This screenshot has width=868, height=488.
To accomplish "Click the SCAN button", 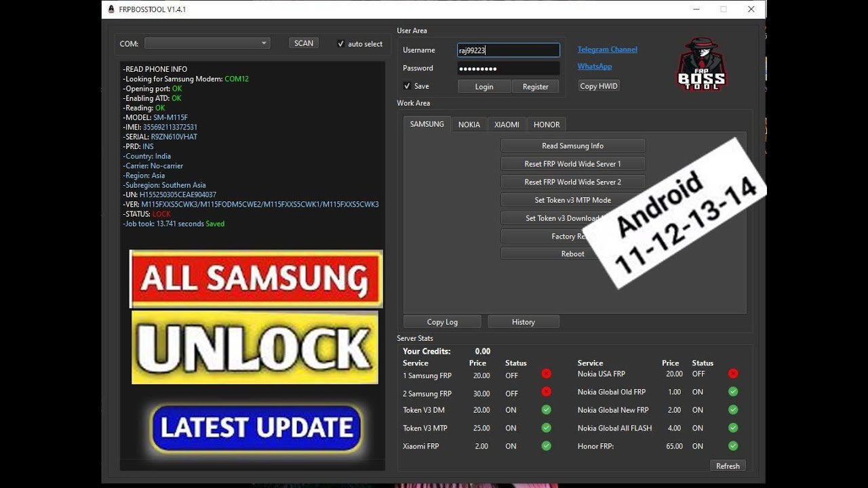I will (304, 43).
